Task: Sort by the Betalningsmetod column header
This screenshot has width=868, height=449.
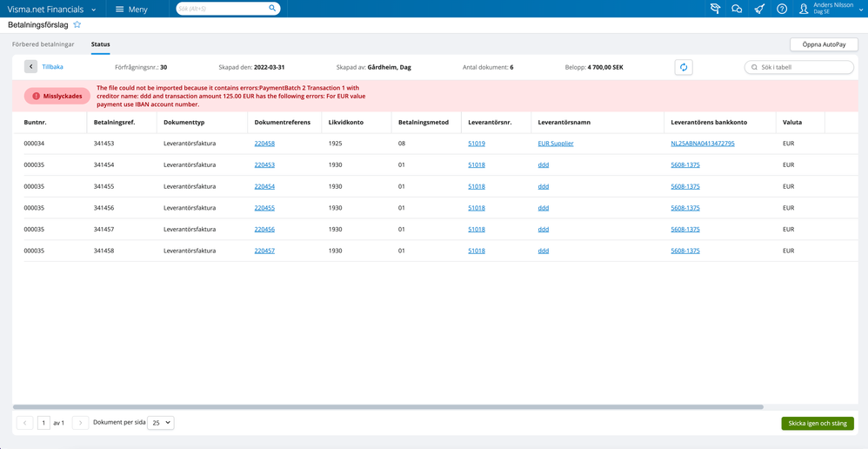Action: pos(423,122)
